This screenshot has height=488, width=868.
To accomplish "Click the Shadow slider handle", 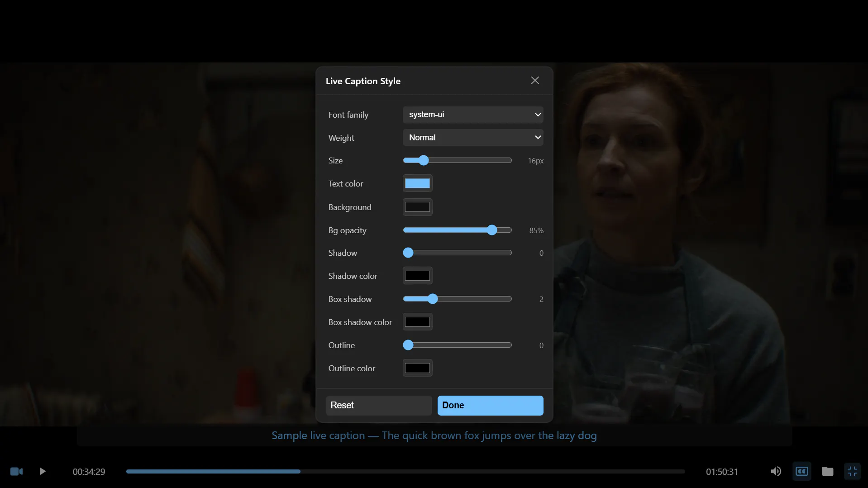I will (408, 253).
